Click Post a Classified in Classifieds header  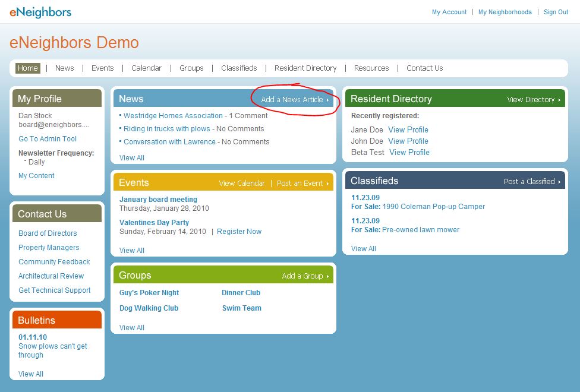coord(532,182)
